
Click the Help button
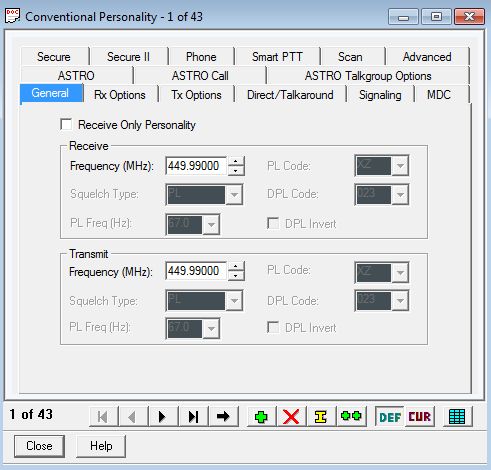[101, 446]
